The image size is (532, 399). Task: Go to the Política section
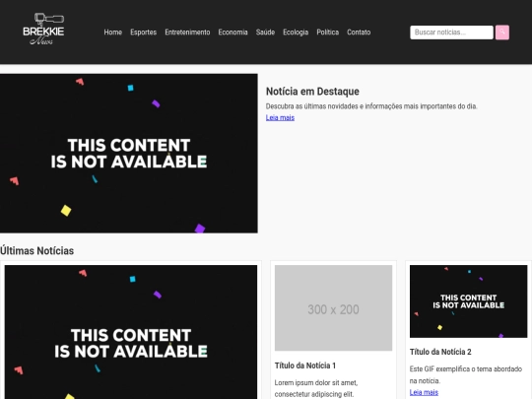327,33
